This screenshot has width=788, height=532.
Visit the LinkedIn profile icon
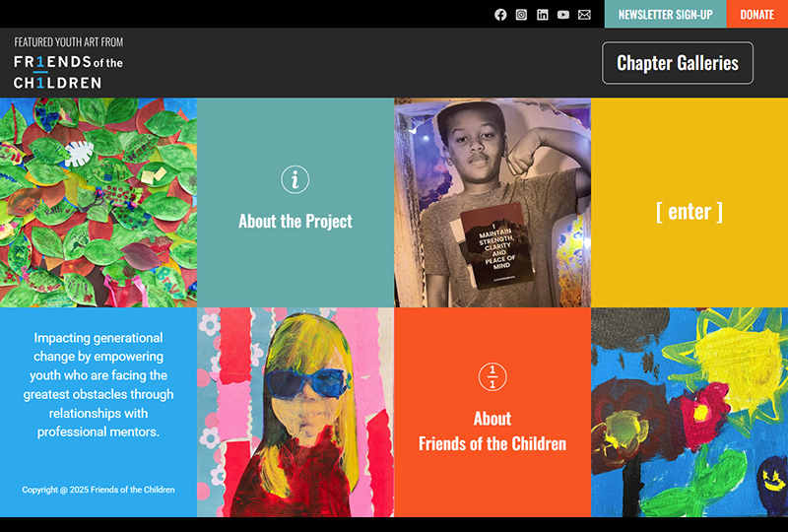click(542, 15)
